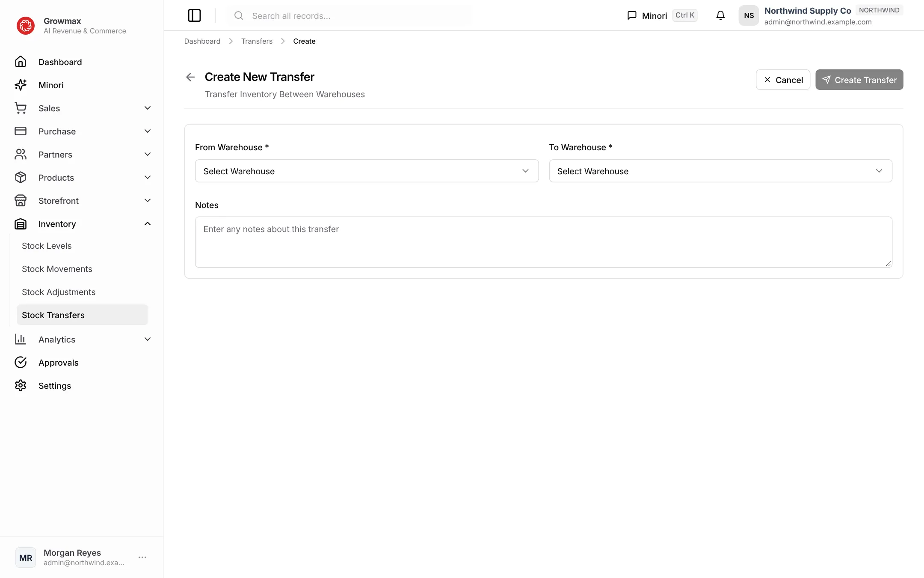Screen dimensions: 924x578
Task: Expand the Purchase menu chevron
Action: point(148,131)
